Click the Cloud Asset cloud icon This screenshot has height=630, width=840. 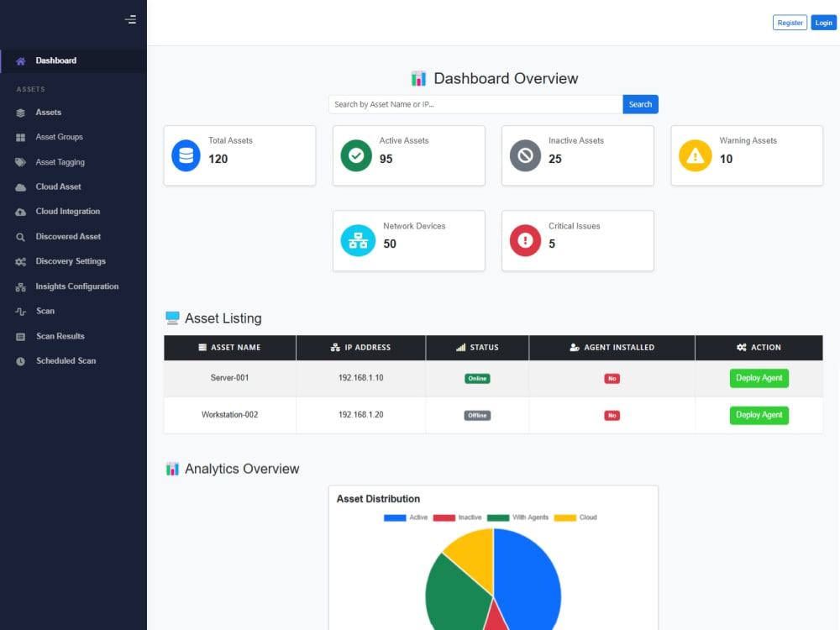pyautogui.click(x=20, y=187)
